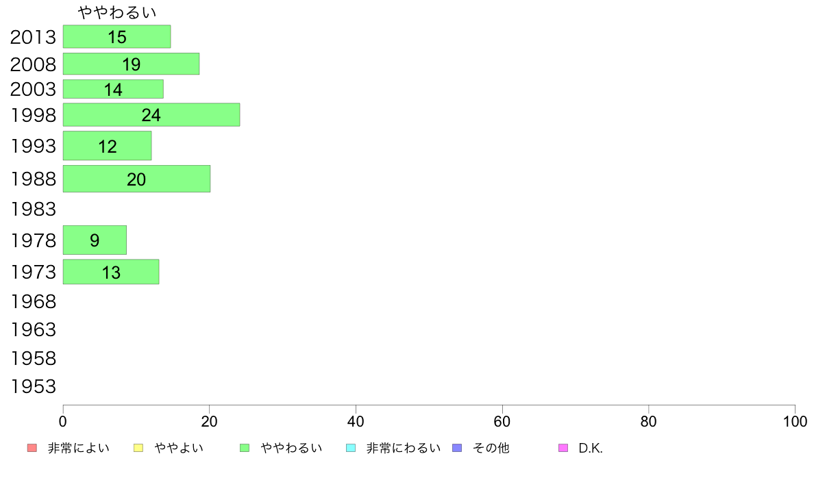
Task: Click the green ややわるい legend swatch
Action: (245, 448)
